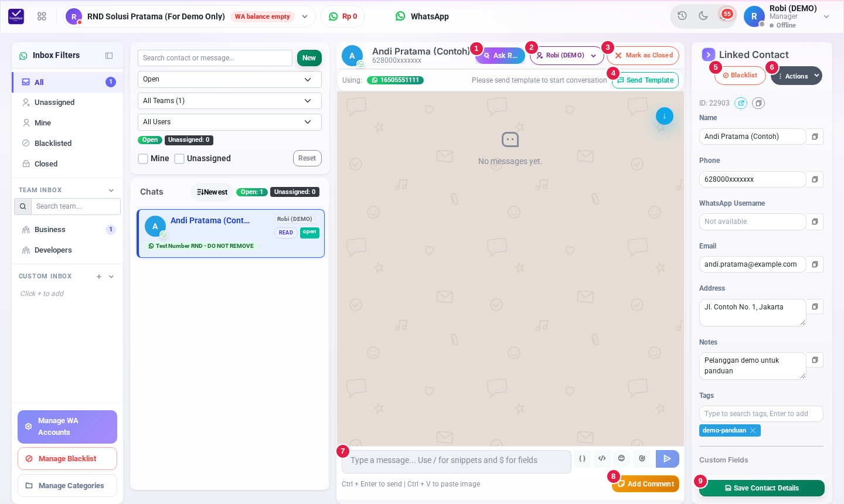Click Save Contact Details button

pyautogui.click(x=762, y=488)
